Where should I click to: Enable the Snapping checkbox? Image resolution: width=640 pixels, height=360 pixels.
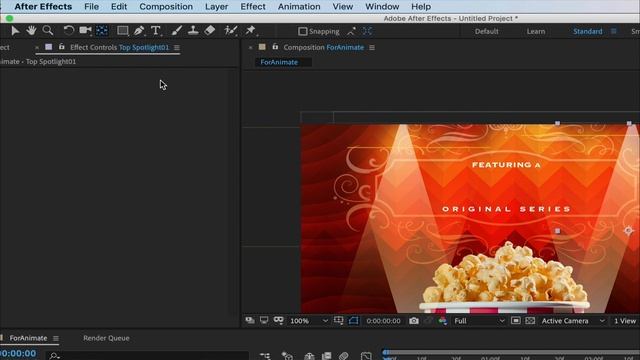(302, 31)
